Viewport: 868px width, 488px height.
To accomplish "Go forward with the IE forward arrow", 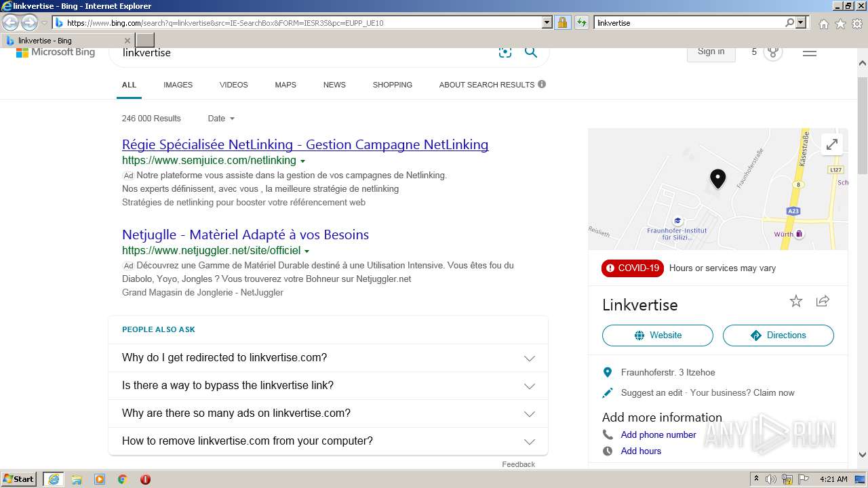I will coord(29,23).
